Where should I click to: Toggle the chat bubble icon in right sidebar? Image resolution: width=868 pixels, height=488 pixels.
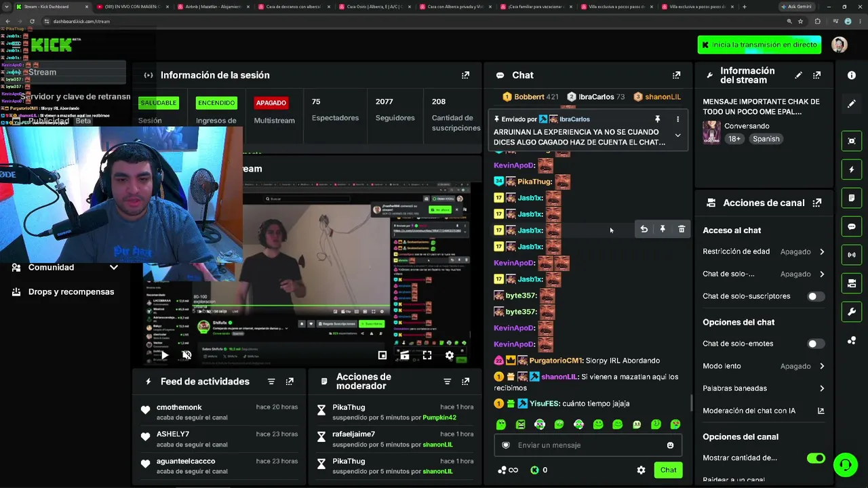coord(852,226)
